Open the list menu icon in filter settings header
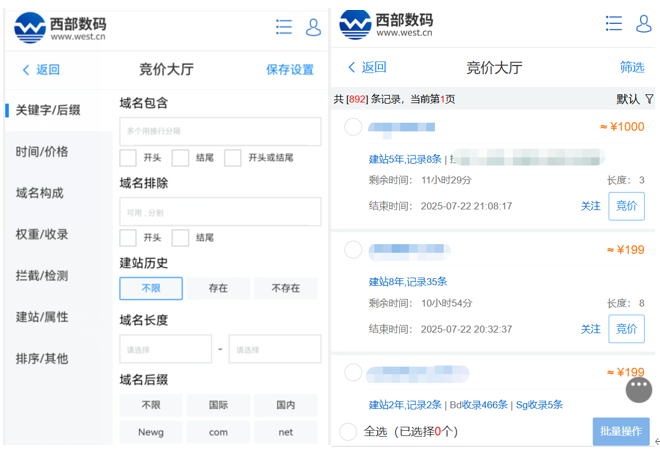 [x=284, y=27]
